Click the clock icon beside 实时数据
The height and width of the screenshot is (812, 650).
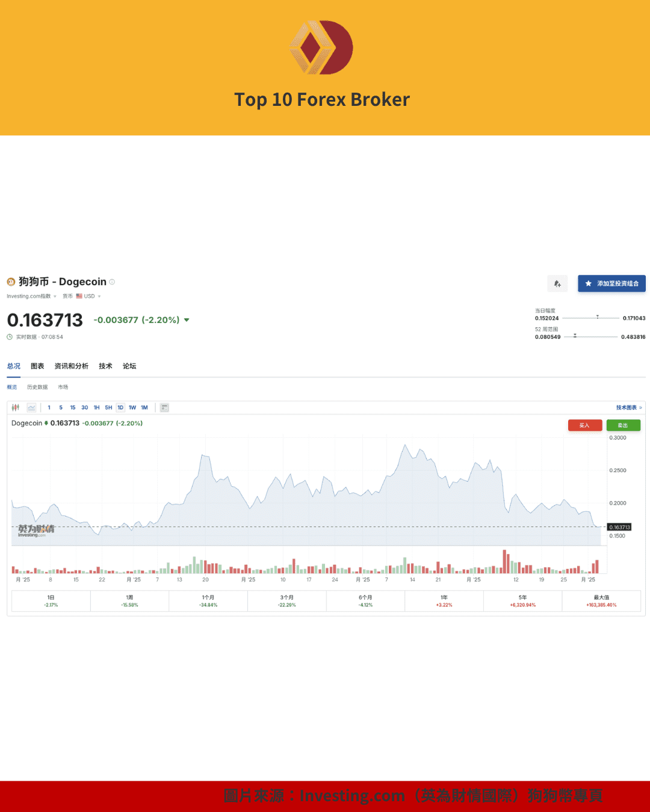[10, 337]
